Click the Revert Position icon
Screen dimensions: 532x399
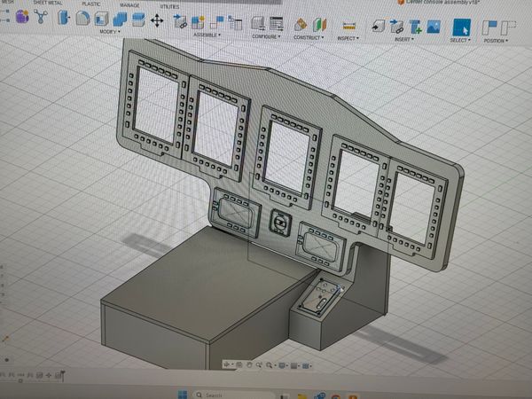click(x=508, y=27)
